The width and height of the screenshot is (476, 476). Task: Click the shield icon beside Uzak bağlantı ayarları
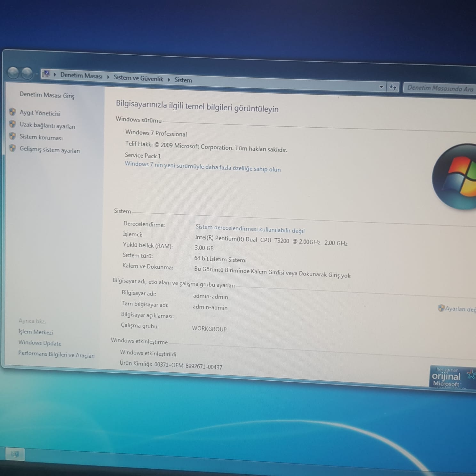tap(12, 124)
